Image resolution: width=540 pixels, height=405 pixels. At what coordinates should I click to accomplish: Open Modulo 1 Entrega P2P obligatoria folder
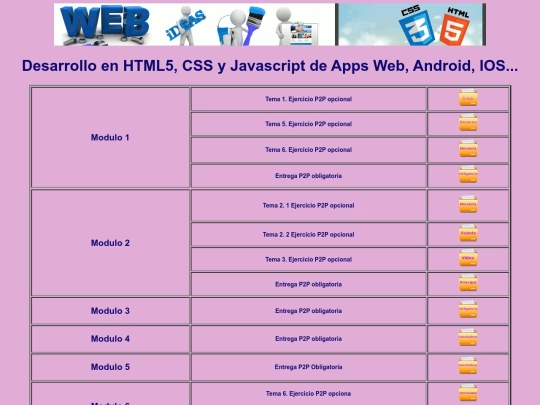pyautogui.click(x=468, y=175)
